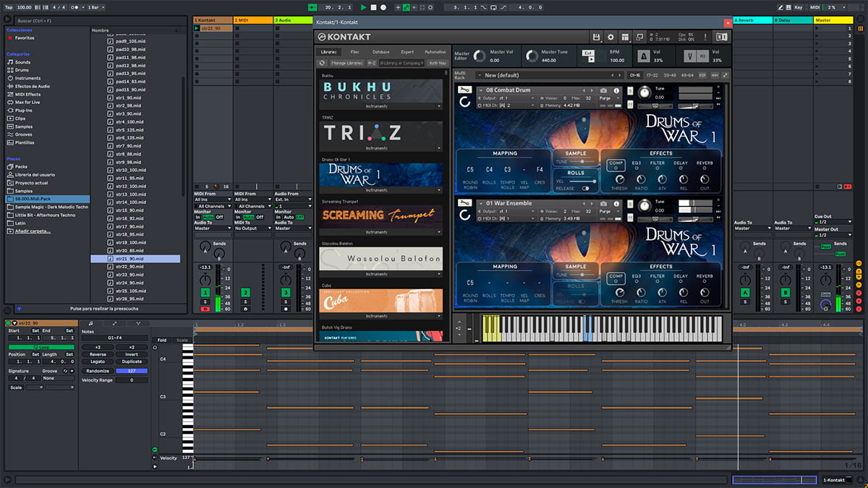This screenshot has width=868, height=488.
Task: Open the 01 War Ensemble wrench edit icon
Action: 465,203
